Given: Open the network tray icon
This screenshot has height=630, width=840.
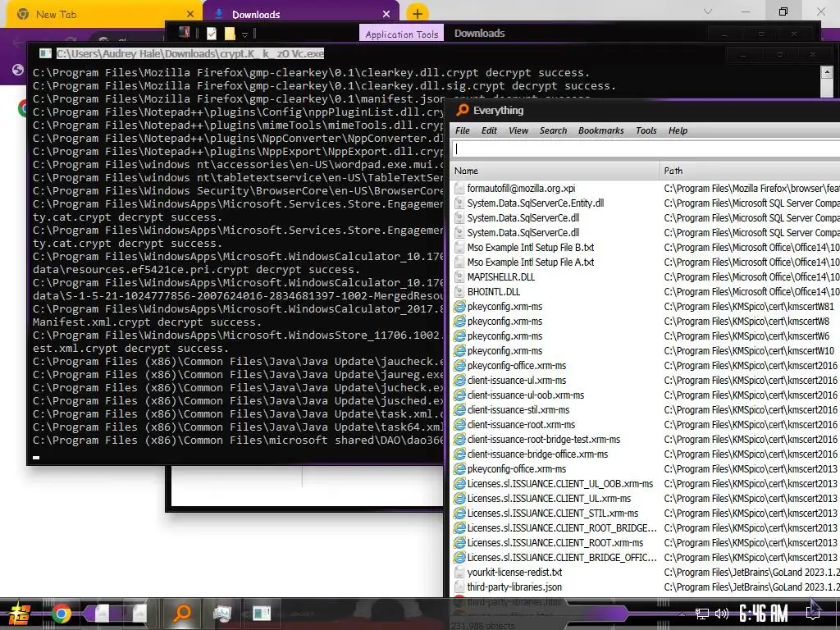Looking at the screenshot, I should pos(701,614).
